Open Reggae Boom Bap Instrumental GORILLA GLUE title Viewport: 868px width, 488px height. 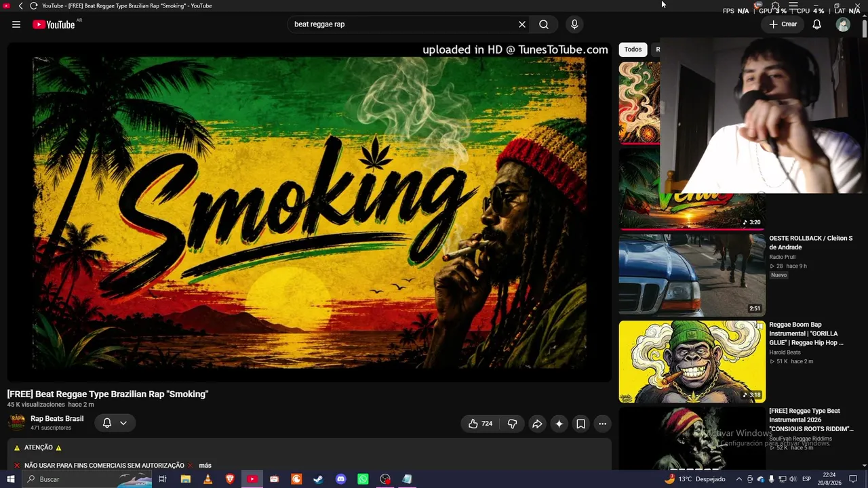tap(806, 333)
